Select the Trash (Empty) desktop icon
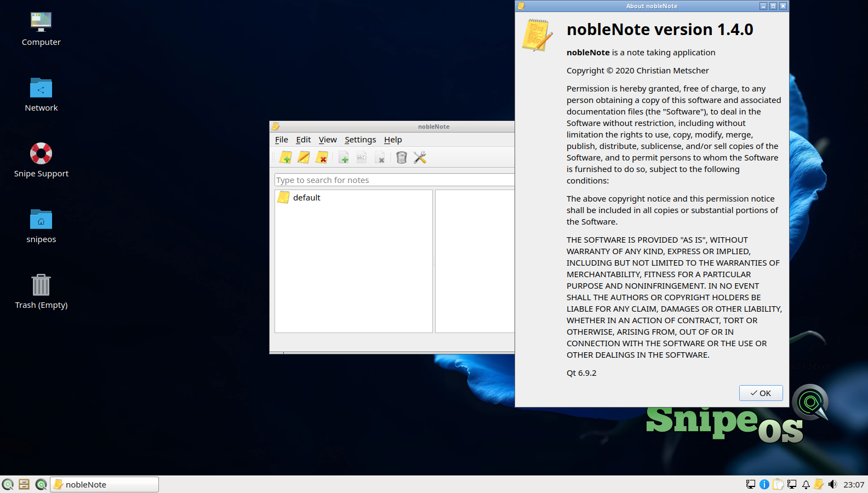 pos(41,292)
